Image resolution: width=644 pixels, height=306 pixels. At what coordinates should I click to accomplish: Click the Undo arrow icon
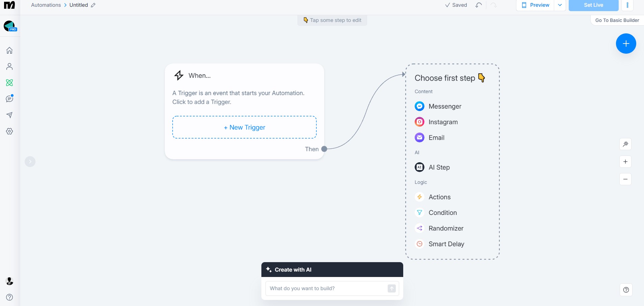(x=479, y=5)
